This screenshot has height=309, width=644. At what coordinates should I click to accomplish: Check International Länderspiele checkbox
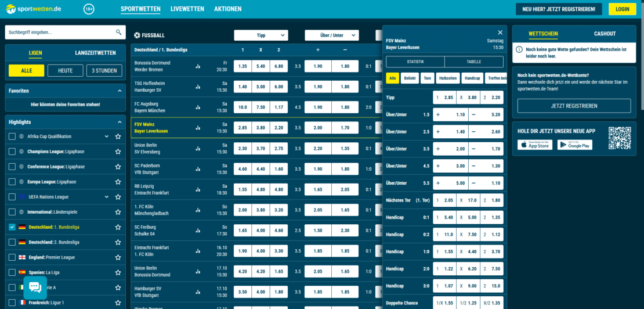coord(12,212)
